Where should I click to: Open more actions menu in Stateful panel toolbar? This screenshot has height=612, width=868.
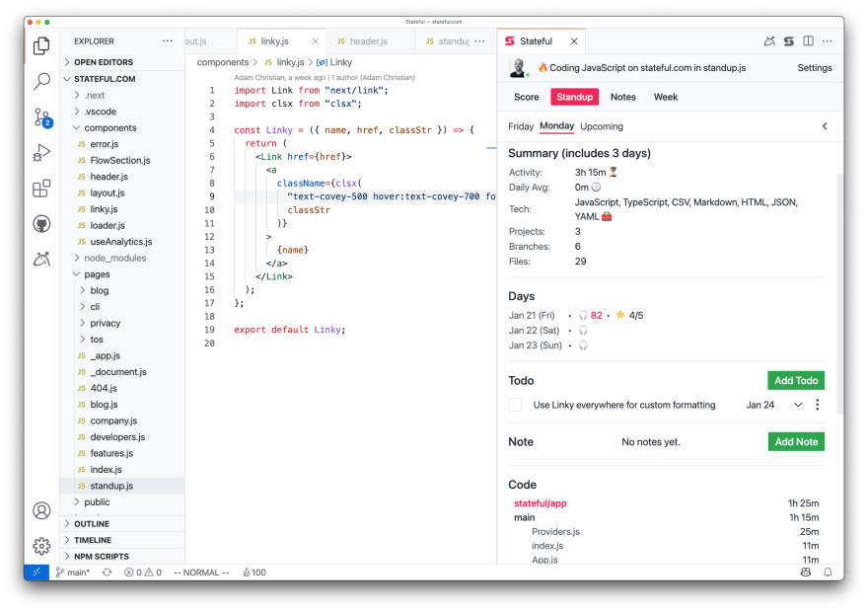point(827,41)
